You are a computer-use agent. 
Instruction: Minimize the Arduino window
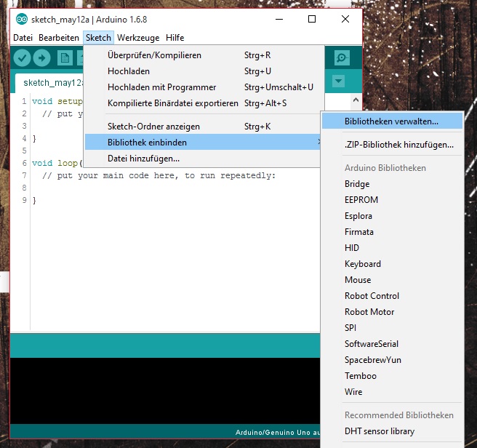pos(279,19)
